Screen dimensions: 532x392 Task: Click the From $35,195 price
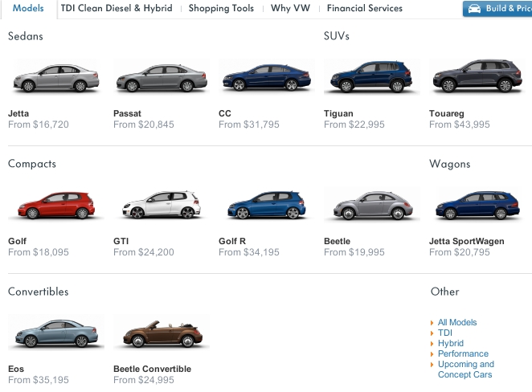[39, 380]
